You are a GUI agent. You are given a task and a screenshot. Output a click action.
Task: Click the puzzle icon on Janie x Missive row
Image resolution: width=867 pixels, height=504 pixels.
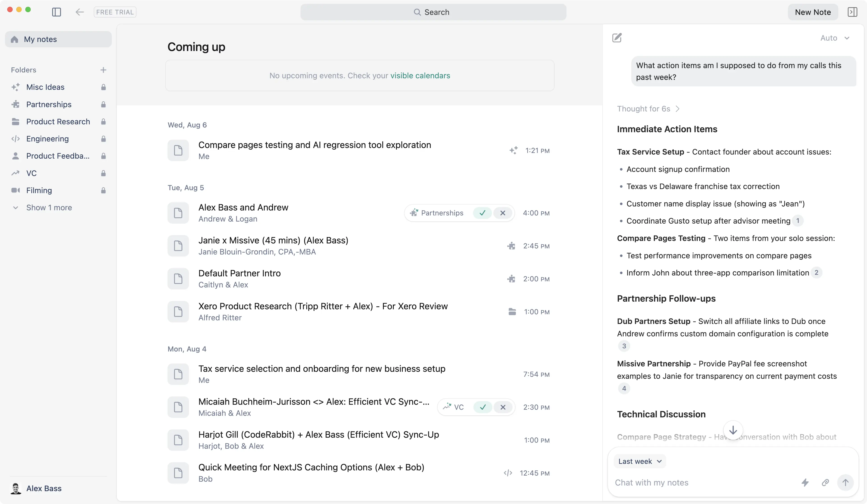511,246
